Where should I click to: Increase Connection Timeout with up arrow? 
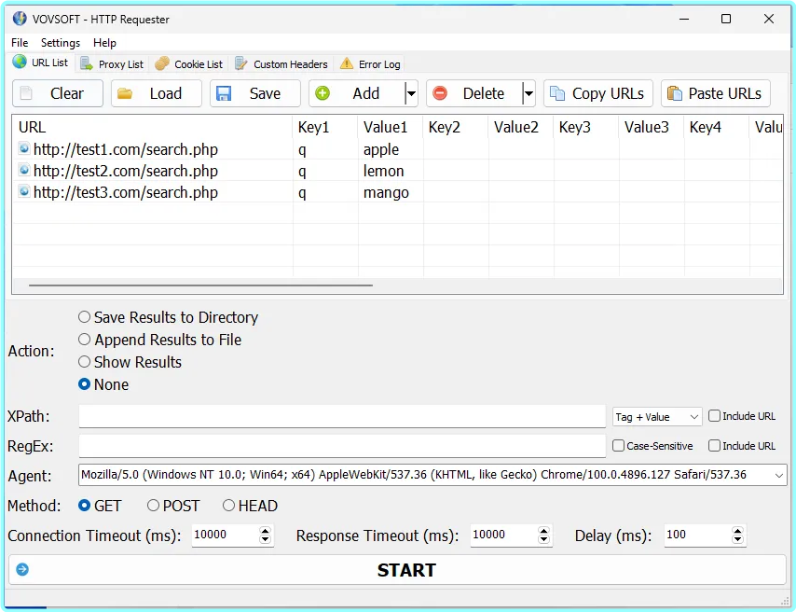[265, 530]
